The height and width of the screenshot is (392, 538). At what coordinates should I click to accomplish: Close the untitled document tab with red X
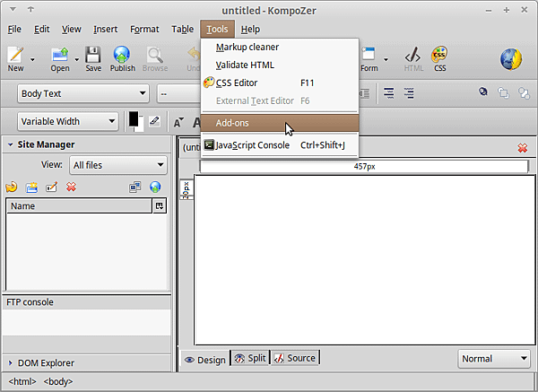coord(523,148)
